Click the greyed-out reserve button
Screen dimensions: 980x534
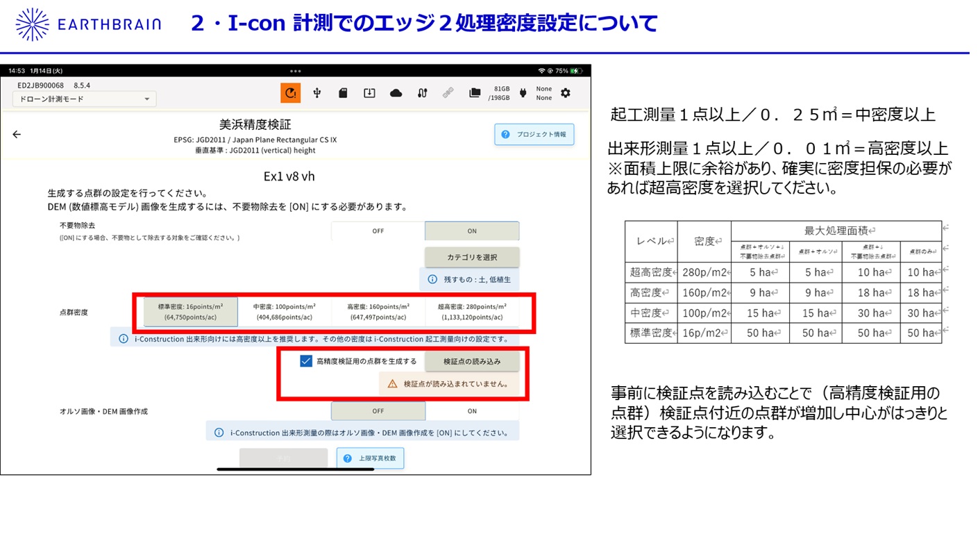pos(283,458)
